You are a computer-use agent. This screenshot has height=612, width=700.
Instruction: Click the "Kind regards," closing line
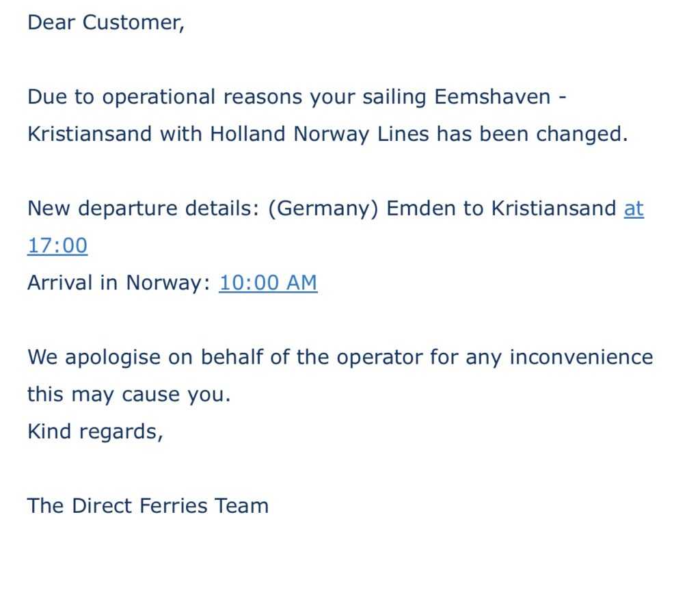click(x=95, y=431)
